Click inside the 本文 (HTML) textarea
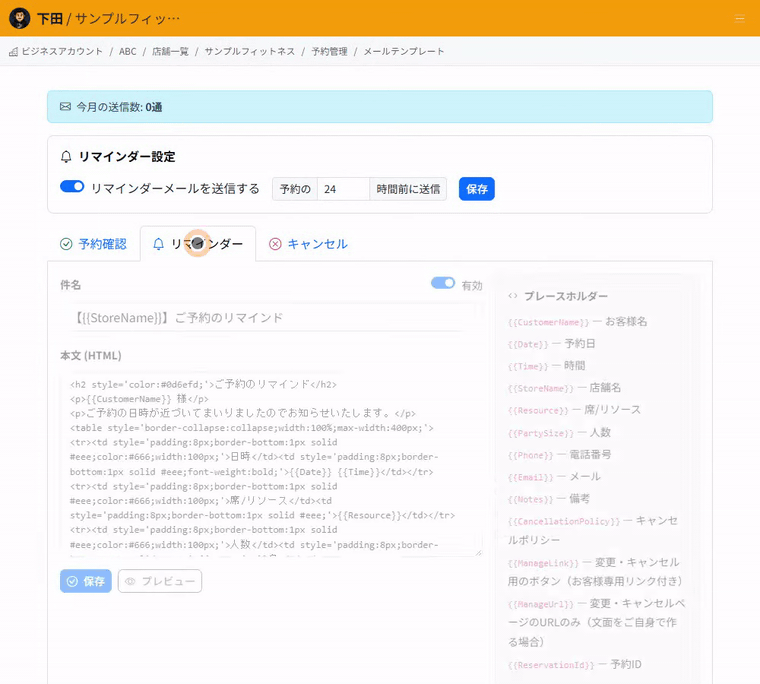The image size is (760, 684). point(271,465)
